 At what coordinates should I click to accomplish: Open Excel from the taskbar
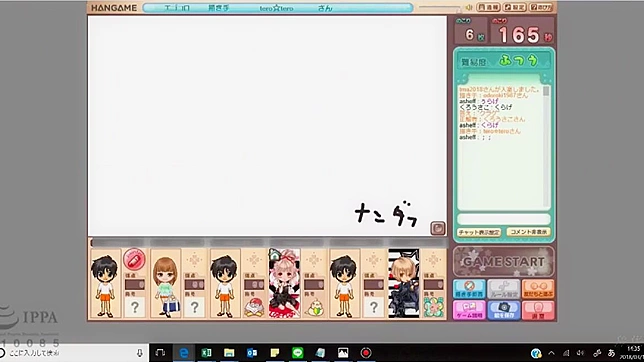point(206,353)
